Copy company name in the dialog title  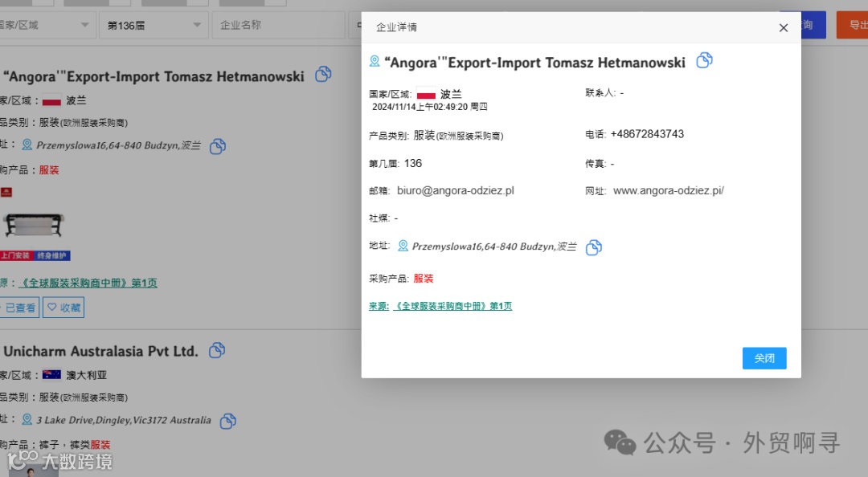(704, 60)
